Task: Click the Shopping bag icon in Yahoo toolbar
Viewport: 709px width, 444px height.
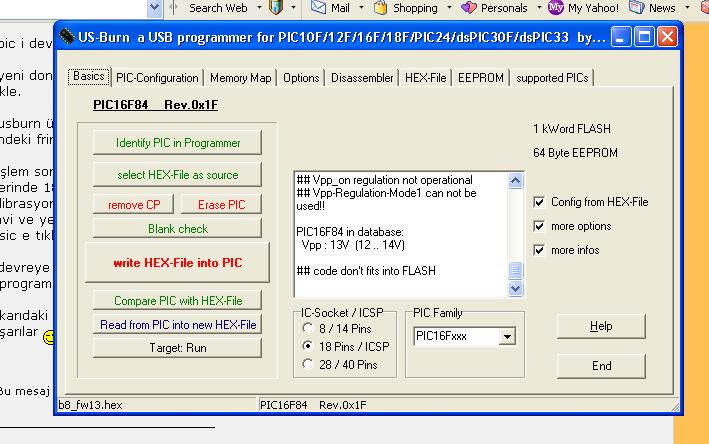Action: pyautogui.click(x=380, y=8)
